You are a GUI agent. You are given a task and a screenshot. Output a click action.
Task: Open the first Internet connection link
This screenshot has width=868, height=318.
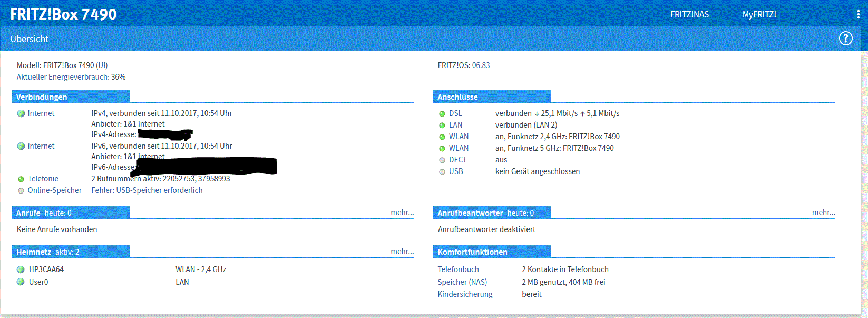tap(41, 113)
